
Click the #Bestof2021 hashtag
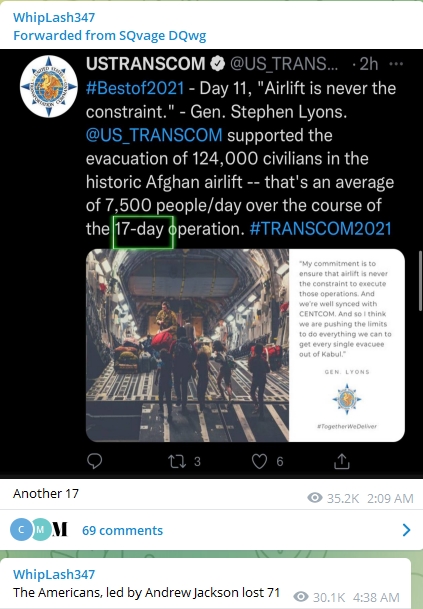tap(135, 88)
